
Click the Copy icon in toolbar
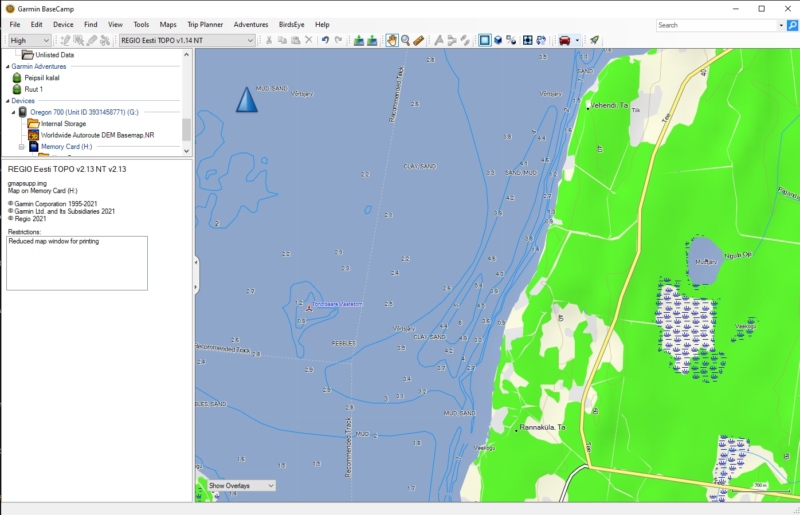pos(282,40)
